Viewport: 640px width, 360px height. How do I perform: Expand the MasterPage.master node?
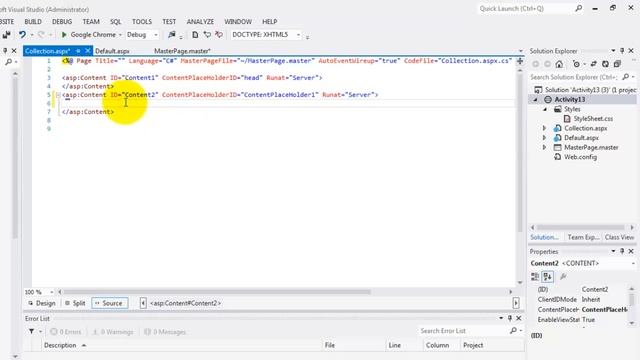(544, 147)
